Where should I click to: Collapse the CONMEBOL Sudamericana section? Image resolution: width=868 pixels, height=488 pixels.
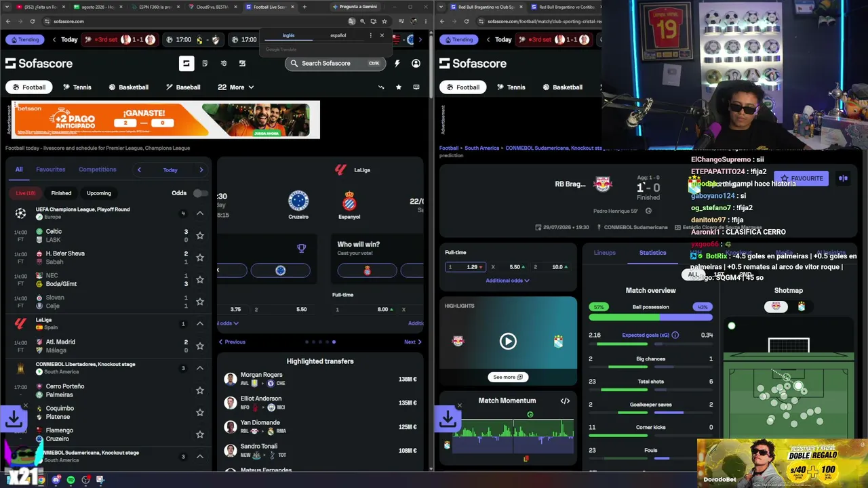coord(200,456)
